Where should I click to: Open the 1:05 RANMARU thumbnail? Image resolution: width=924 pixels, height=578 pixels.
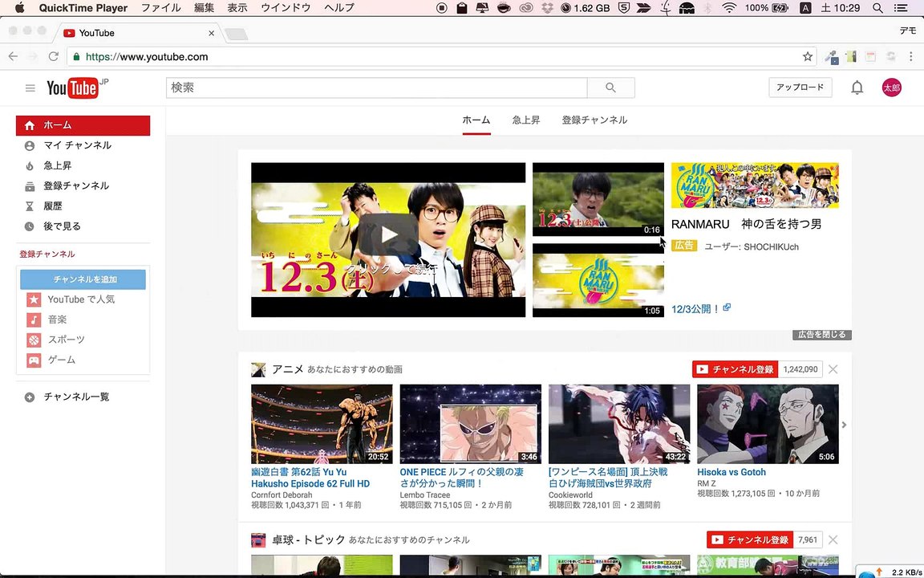coord(598,281)
